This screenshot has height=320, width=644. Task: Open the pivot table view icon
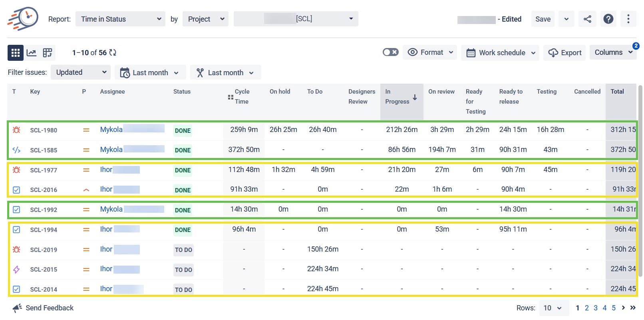(x=48, y=52)
